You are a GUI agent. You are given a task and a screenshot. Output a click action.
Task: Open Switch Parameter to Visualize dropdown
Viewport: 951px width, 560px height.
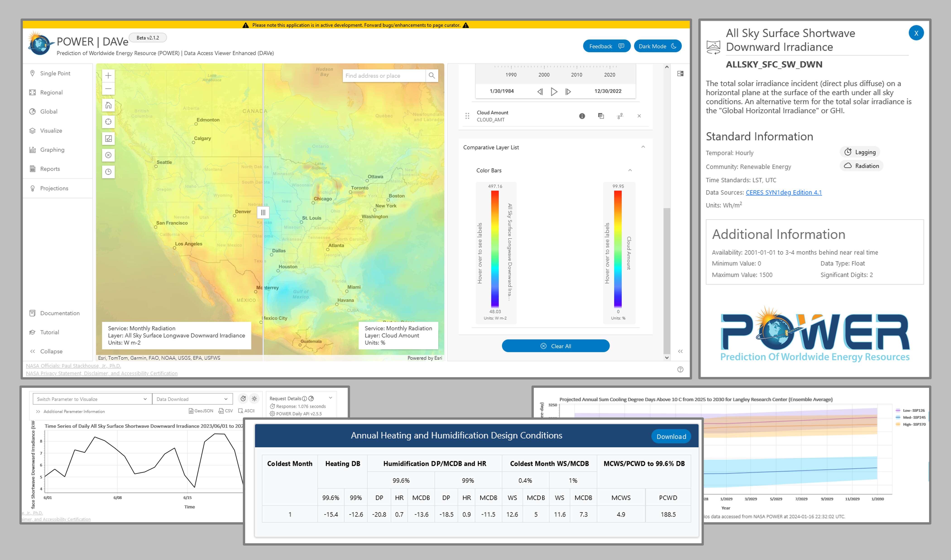[92, 399]
